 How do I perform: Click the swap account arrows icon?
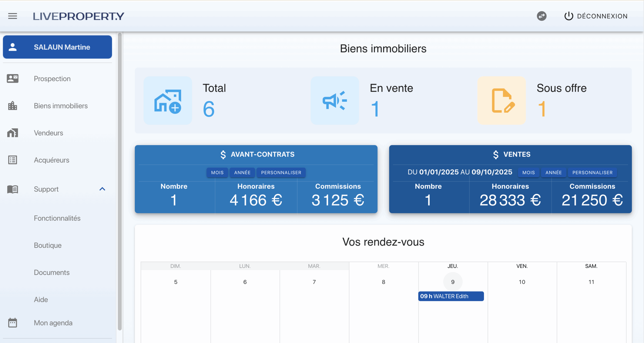(541, 16)
